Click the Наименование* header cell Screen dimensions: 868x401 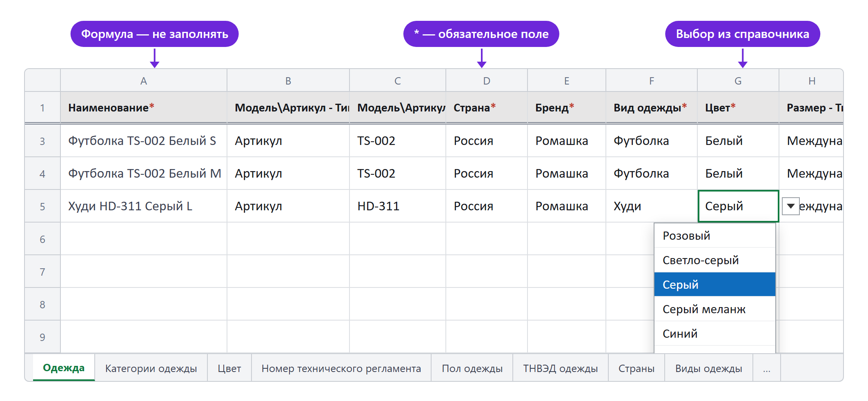tap(144, 107)
